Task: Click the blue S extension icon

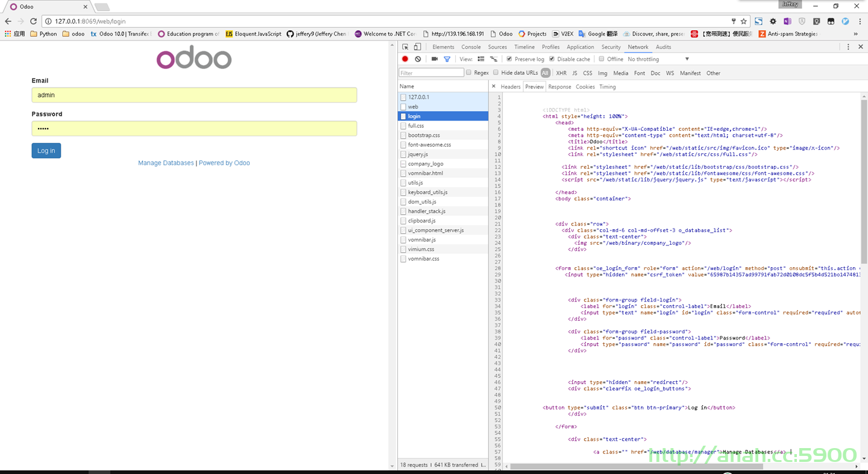Action: (x=759, y=21)
